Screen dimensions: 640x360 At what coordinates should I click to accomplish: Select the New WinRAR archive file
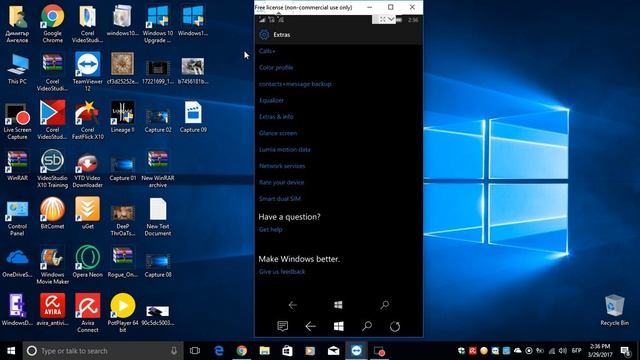[x=158, y=169]
